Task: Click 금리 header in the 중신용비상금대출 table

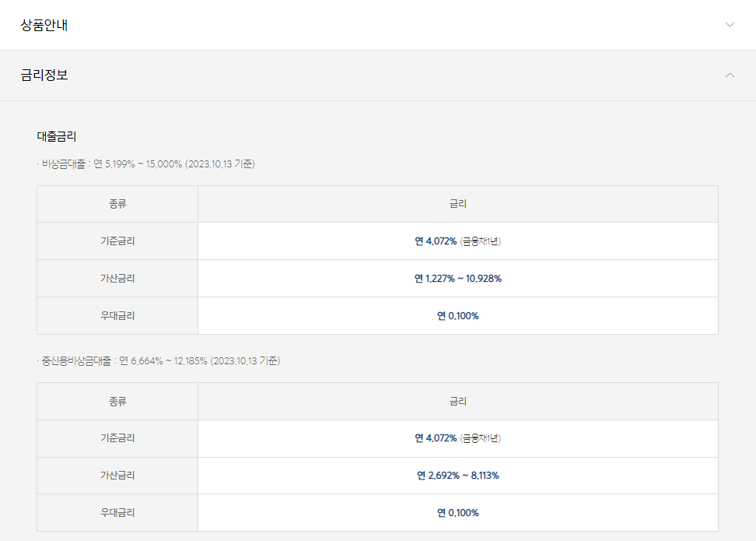Action: click(457, 401)
